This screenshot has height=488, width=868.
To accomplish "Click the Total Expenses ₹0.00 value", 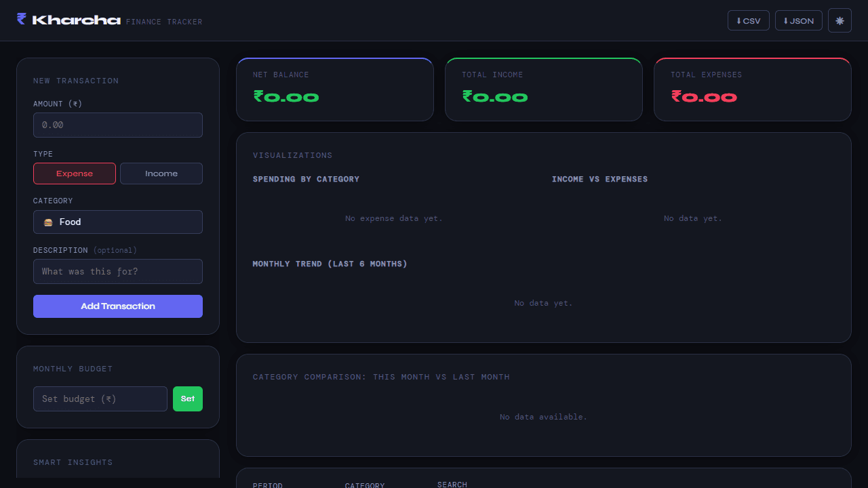I will 704,97.
